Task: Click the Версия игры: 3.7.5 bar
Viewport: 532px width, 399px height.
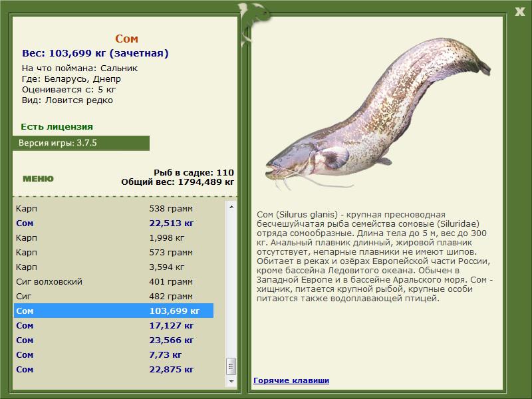Action: click(x=81, y=143)
